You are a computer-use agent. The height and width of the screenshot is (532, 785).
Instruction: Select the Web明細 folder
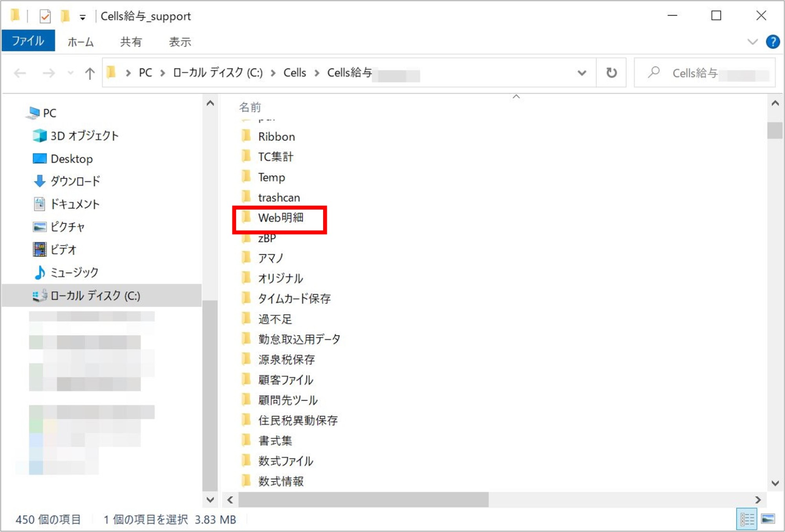tap(280, 218)
